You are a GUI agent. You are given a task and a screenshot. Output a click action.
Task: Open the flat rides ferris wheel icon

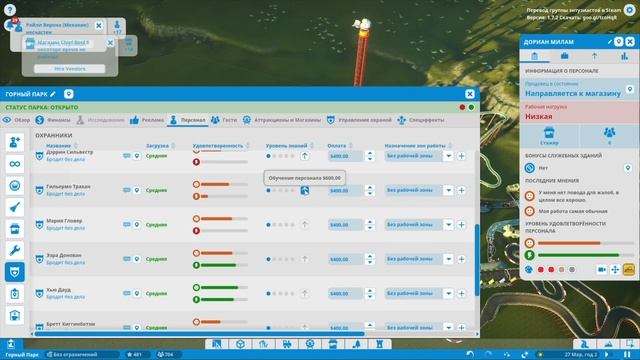tap(310, 344)
